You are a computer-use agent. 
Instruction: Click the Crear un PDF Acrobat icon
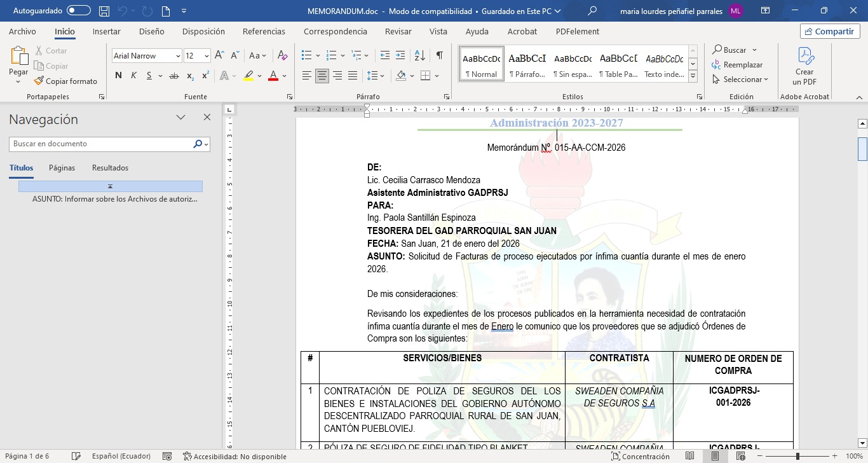(804, 66)
